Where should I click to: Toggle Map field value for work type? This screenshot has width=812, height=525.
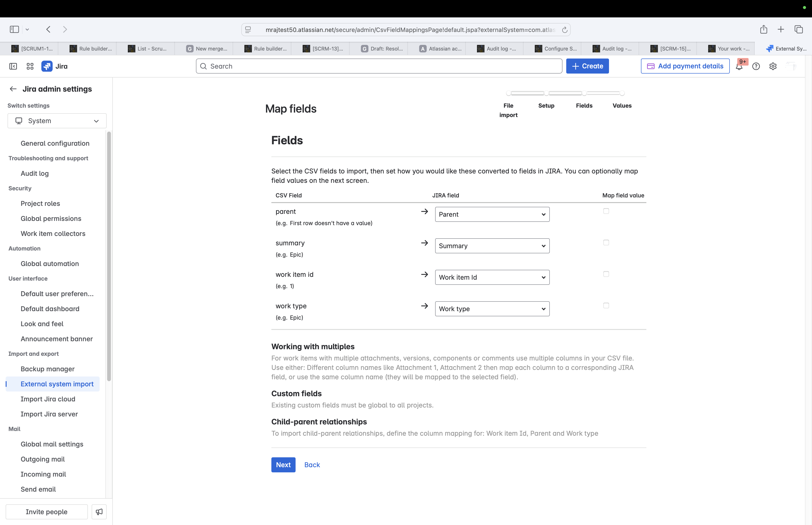[x=606, y=306]
